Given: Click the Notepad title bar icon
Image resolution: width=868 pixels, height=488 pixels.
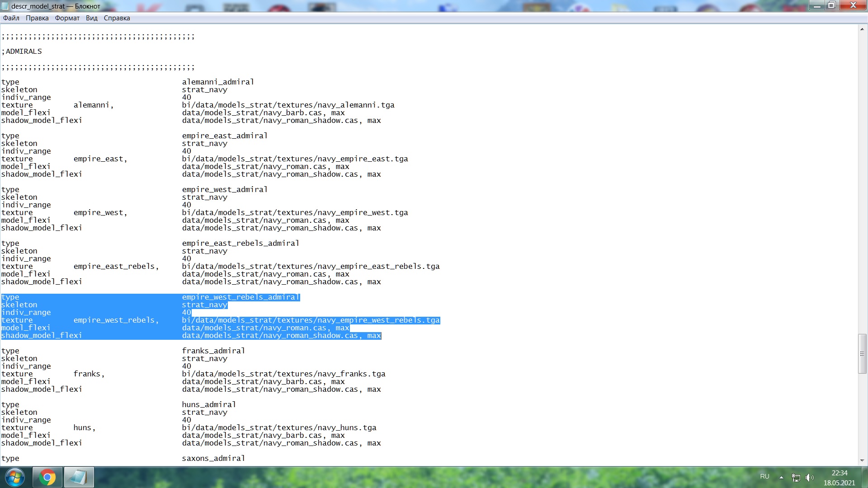Looking at the screenshot, I should pos(5,6).
